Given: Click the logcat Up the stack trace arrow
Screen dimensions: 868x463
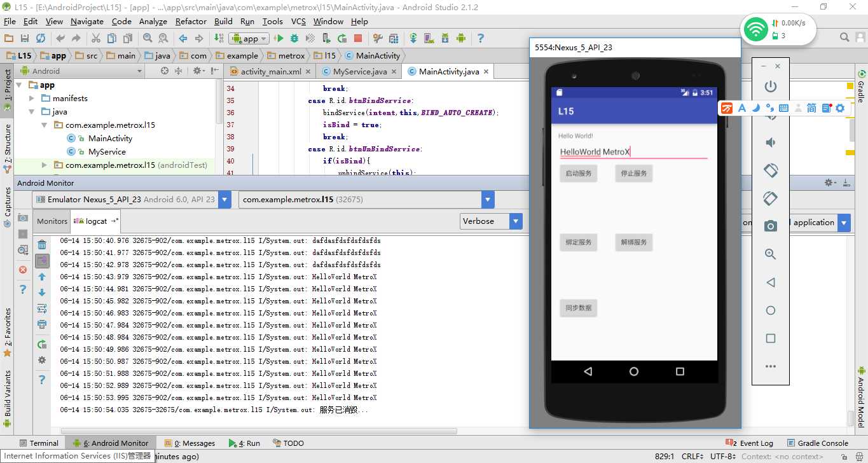Looking at the screenshot, I should pyautogui.click(x=42, y=277).
